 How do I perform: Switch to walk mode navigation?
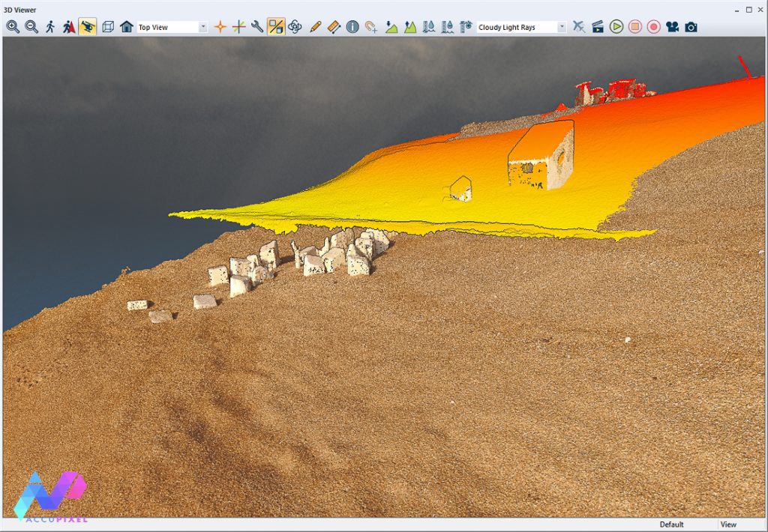50,27
